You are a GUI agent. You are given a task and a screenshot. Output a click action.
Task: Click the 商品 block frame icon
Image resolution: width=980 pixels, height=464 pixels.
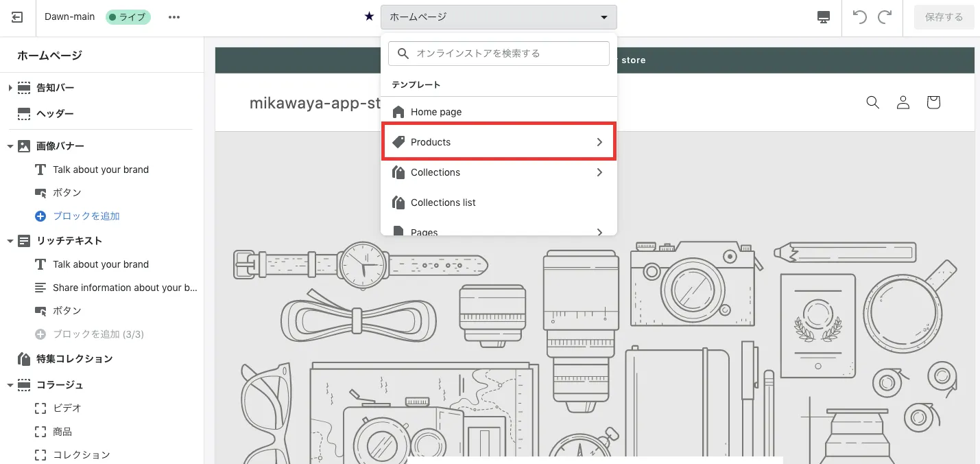tap(40, 432)
